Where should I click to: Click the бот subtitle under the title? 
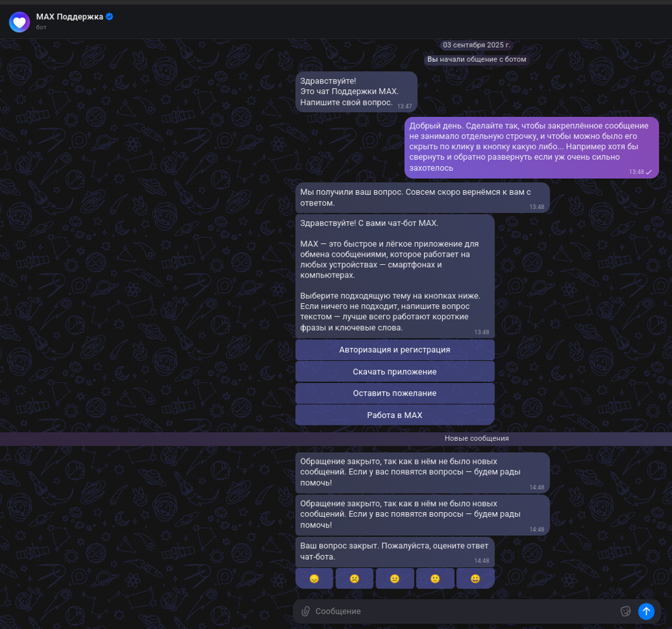tap(41, 27)
